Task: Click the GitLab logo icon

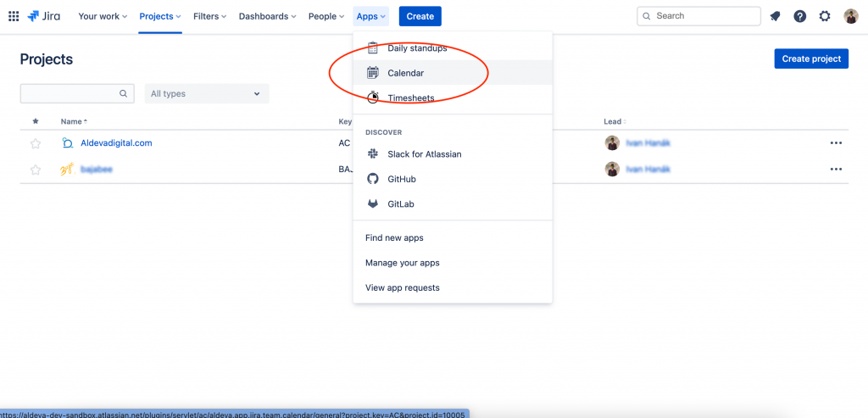Action: point(373,203)
